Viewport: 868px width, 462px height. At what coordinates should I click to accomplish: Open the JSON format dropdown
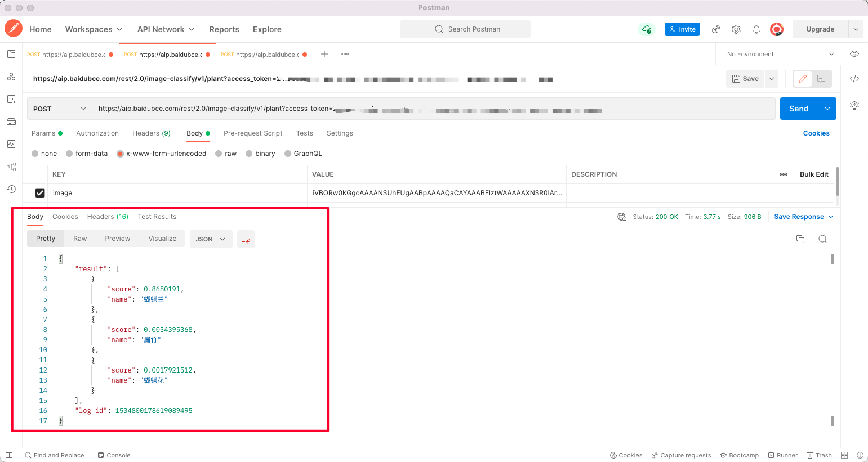pos(211,239)
